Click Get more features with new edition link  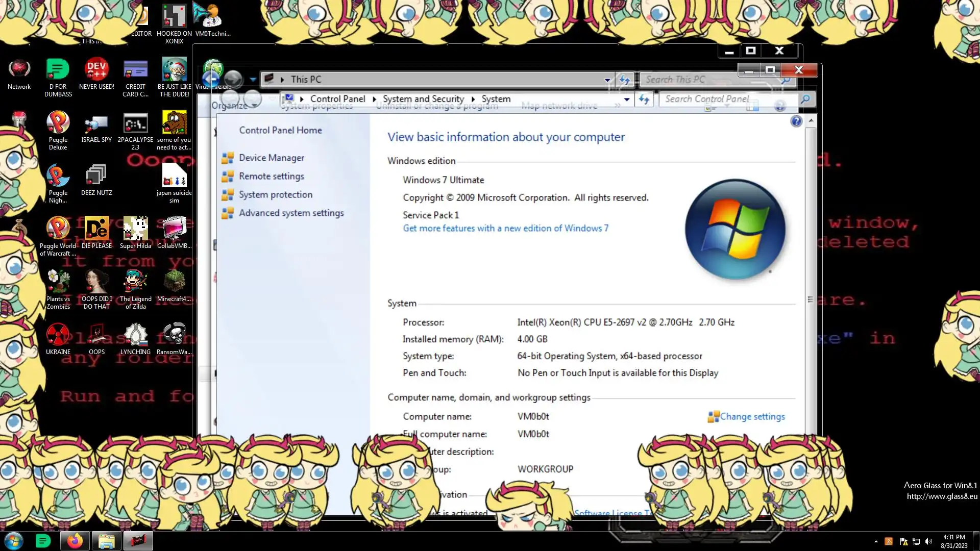(505, 229)
